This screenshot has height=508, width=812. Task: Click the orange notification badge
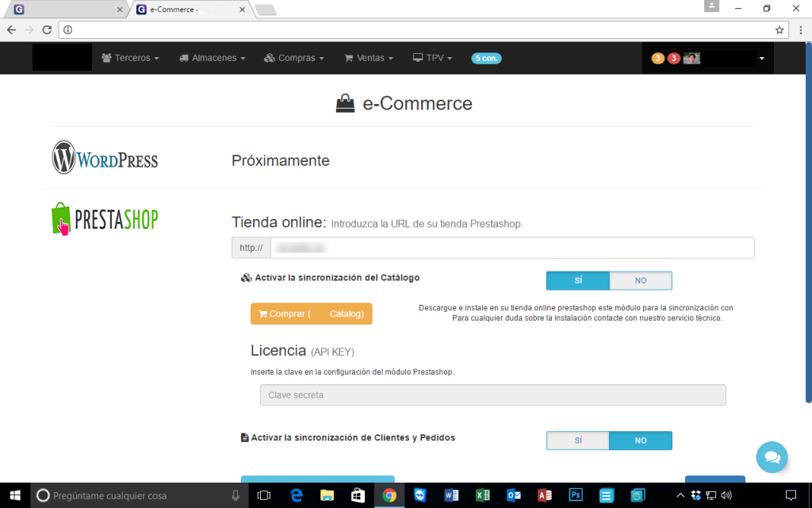tap(657, 58)
